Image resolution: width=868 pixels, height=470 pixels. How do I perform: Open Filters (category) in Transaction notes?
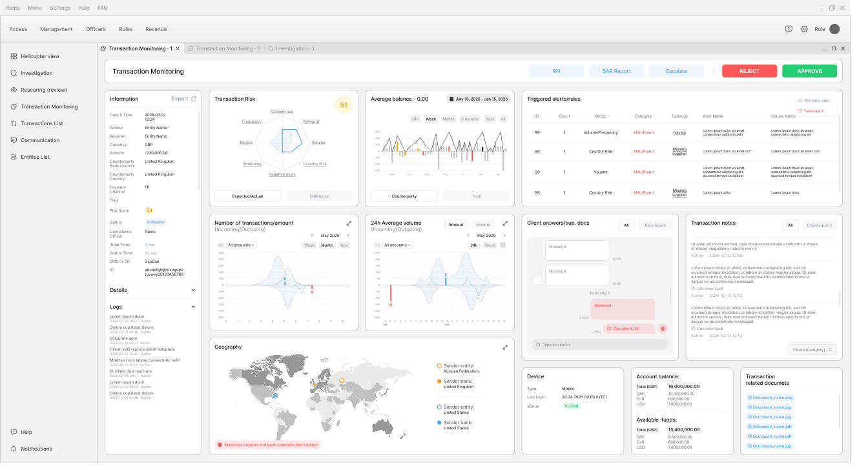[812, 350]
